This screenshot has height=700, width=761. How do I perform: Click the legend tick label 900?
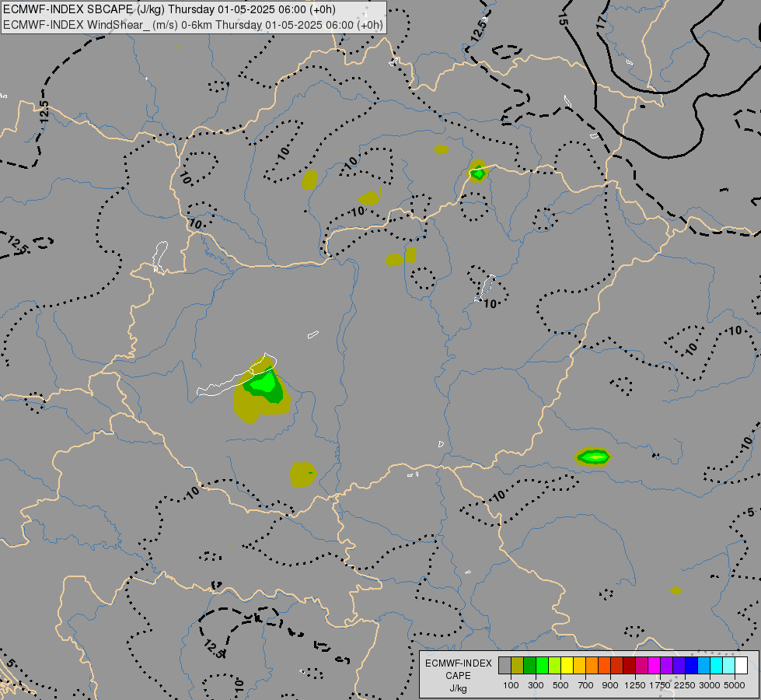610,685
